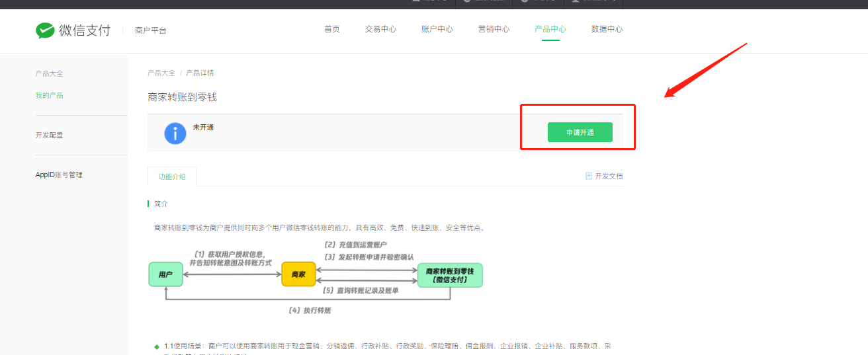Click the yellow 商家 box in the diagram
This screenshot has width=868, height=355.
[x=298, y=274]
